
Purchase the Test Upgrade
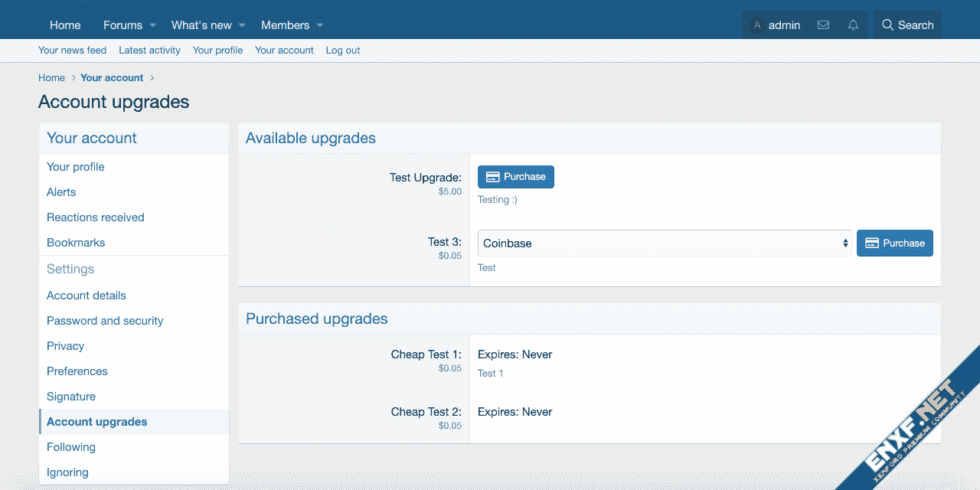pos(515,177)
